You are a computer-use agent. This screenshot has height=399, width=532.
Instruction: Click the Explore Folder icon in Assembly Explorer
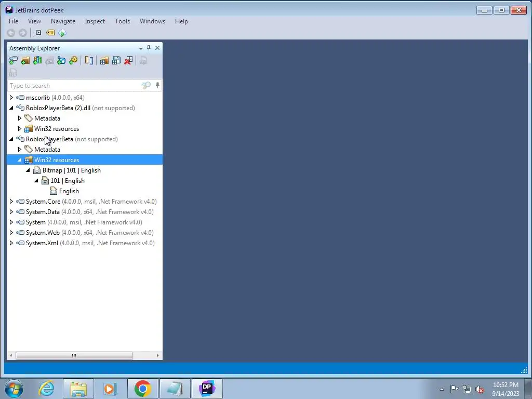point(25,61)
